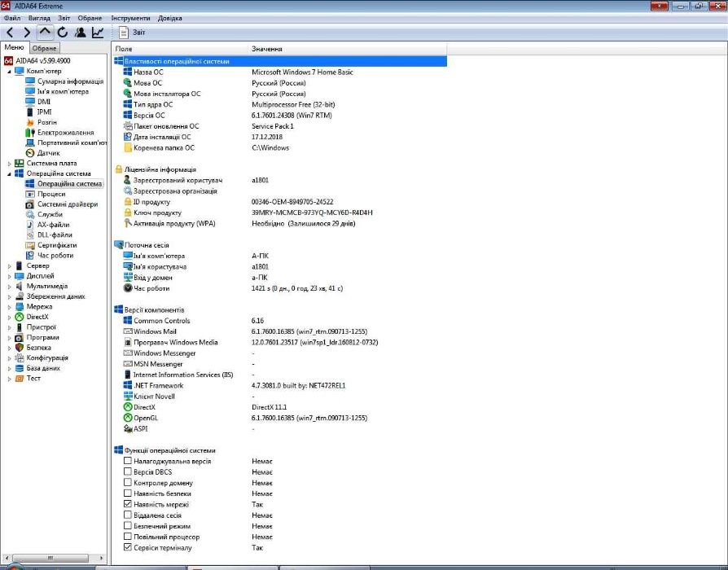Select the Сумарна інформація icon in tree
The image size is (728, 570).
(30, 81)
